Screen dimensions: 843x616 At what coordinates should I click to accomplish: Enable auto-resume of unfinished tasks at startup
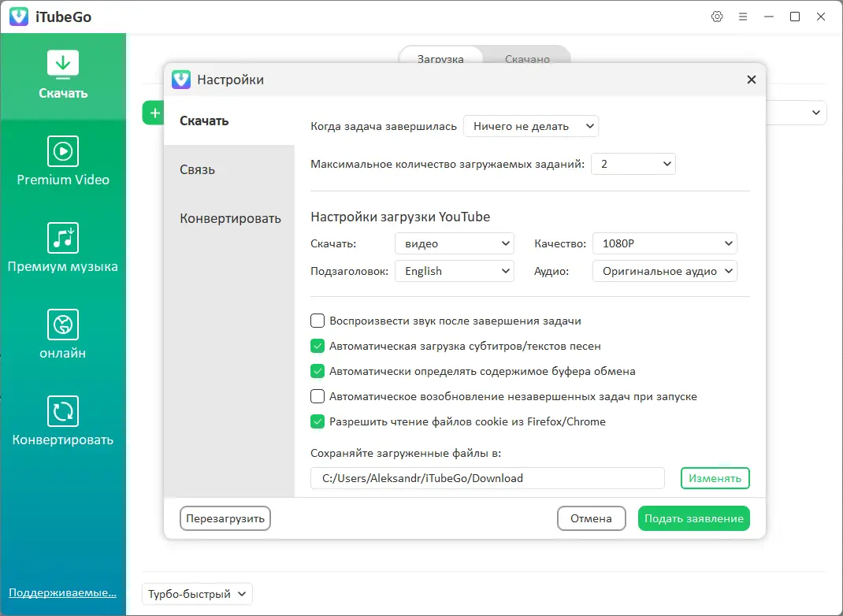click(x=318, y=396)
